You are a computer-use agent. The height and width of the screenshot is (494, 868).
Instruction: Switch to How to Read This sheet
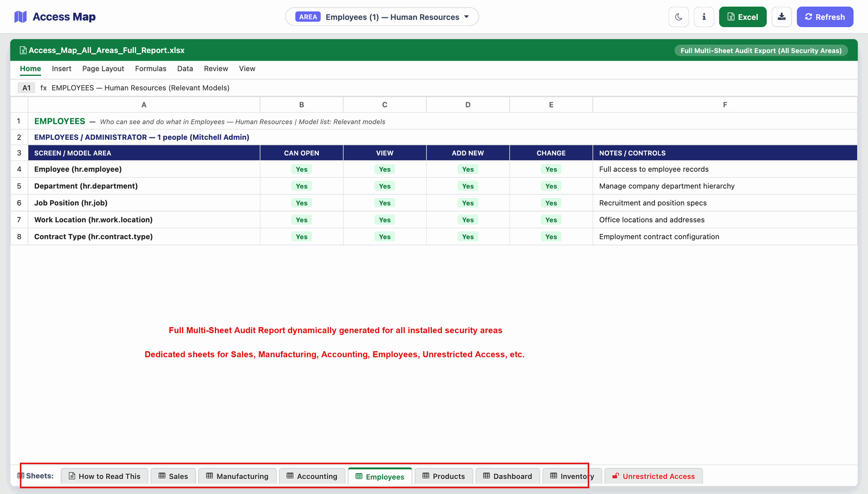point(104,476)
